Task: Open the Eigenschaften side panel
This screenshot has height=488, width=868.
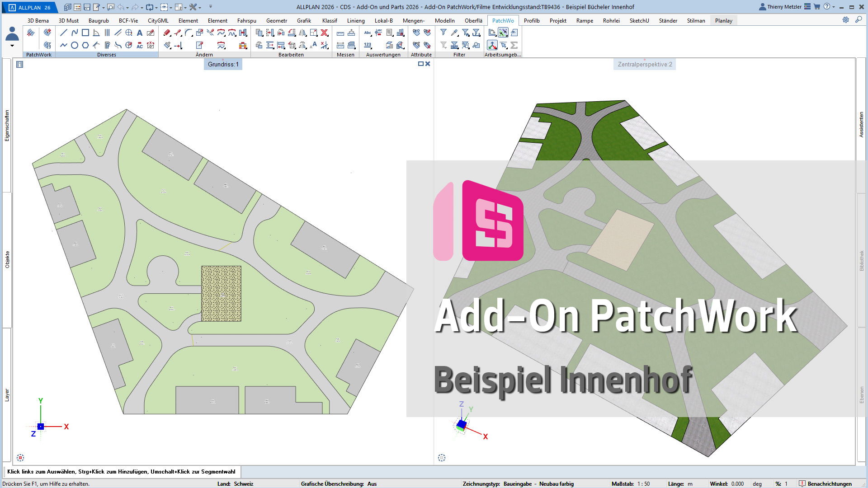Action: (7, 126)
